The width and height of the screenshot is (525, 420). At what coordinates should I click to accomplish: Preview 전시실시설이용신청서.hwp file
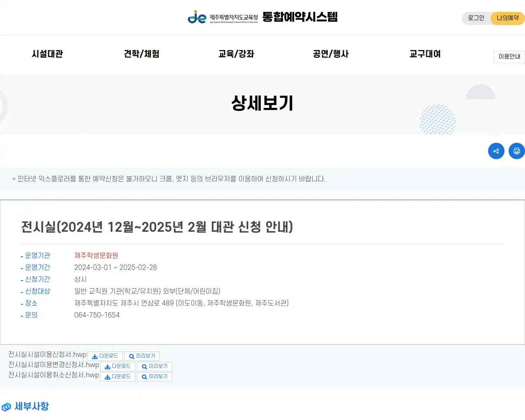coord(142,356)
